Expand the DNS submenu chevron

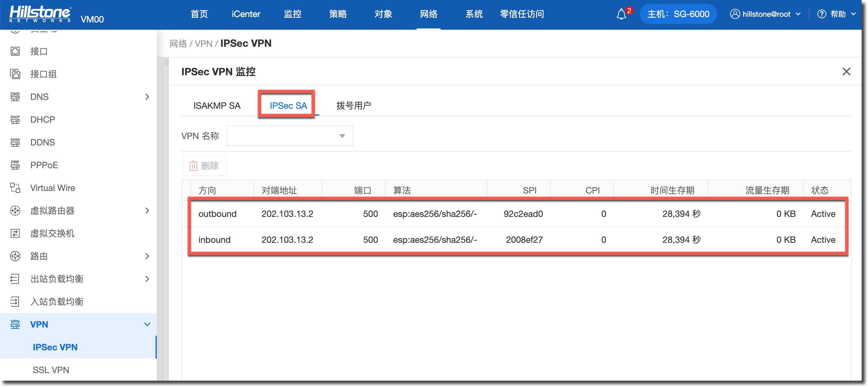(147, 97)
